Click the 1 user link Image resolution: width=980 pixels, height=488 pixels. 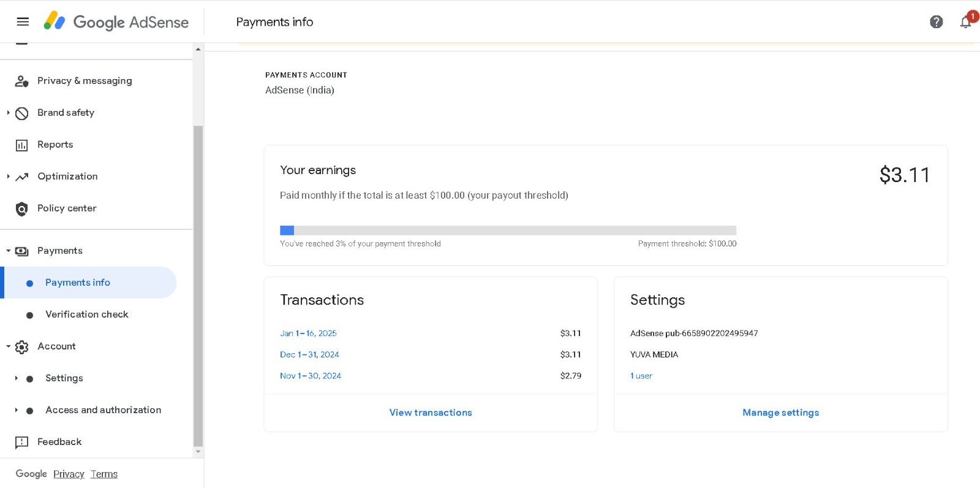641,376
